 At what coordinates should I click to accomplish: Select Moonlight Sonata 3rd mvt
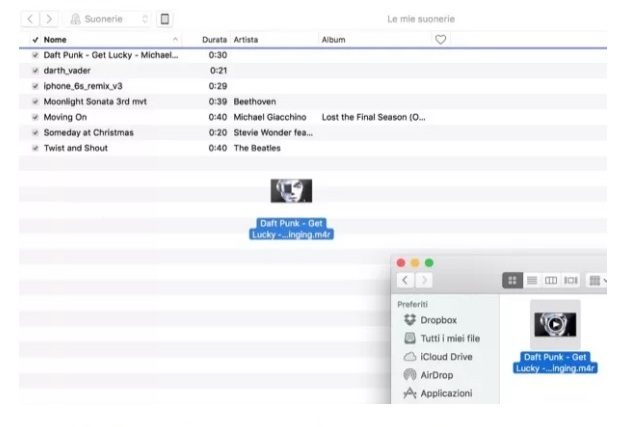click(x=313, y=101)
